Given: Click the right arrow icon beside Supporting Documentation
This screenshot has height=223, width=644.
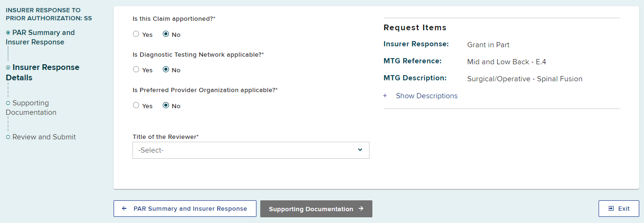Looking at the screenshot, I should (361, 209).
